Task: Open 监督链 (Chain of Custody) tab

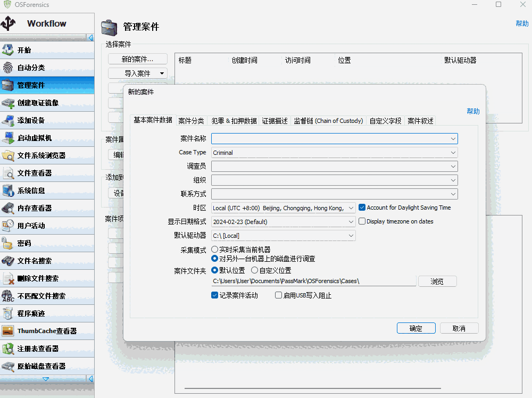Action: coord(328,121)
